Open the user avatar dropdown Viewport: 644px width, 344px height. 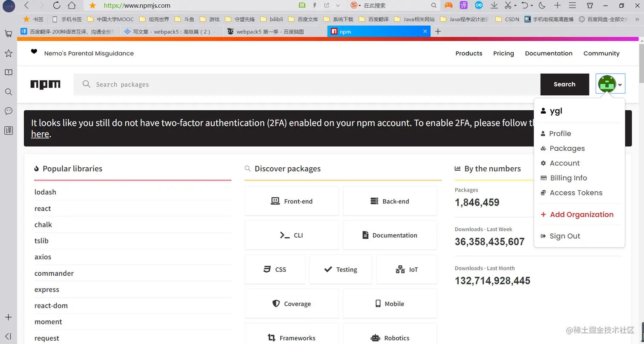[610, 84]
